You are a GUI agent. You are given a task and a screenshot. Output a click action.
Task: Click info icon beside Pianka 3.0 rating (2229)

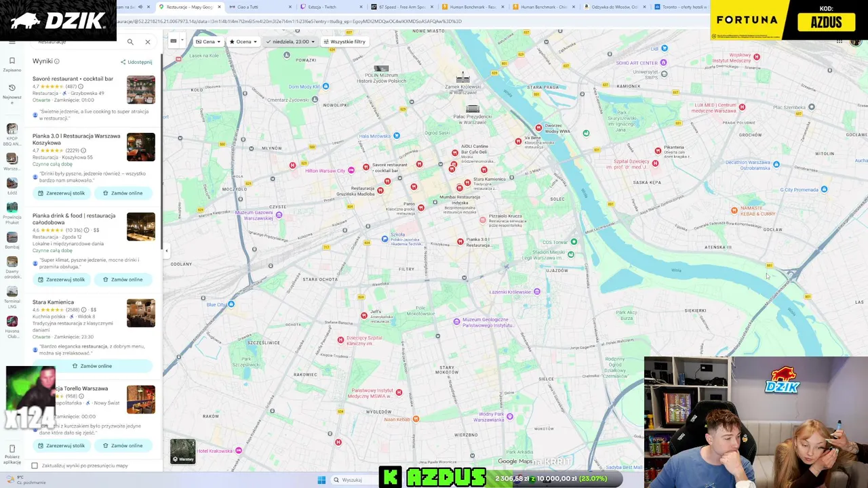83,150
